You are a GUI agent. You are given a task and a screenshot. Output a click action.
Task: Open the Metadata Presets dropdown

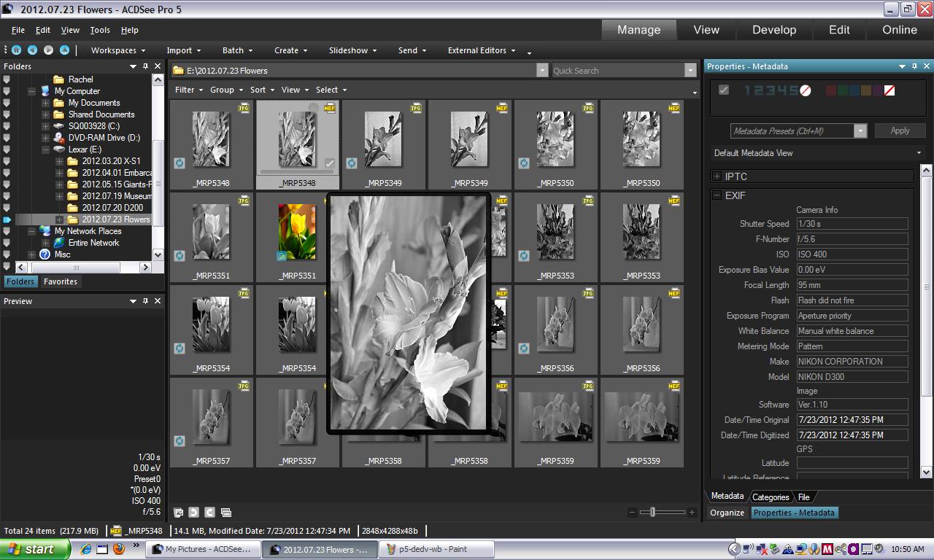860,131
